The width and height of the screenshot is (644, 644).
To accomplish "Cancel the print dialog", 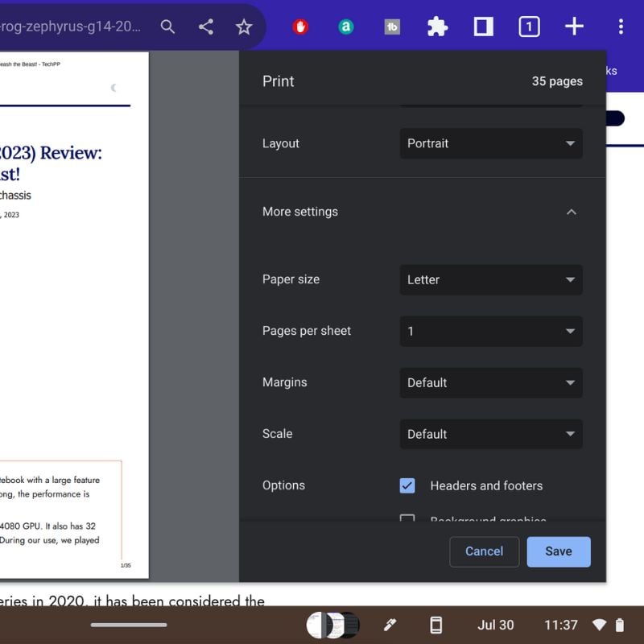I will point(484,551).
